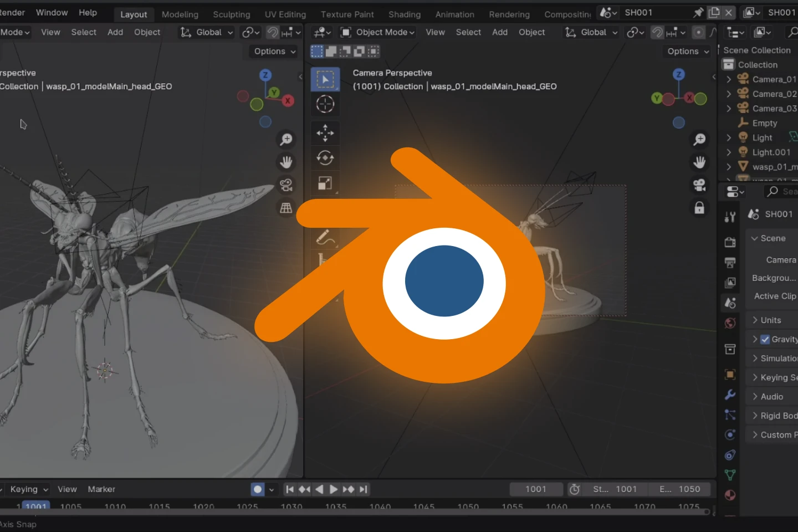Screen dimensions: 798x532
Task: Click the zoom magnifier in the Camera Perspective viewport
Action: click(x=699, y=140)
